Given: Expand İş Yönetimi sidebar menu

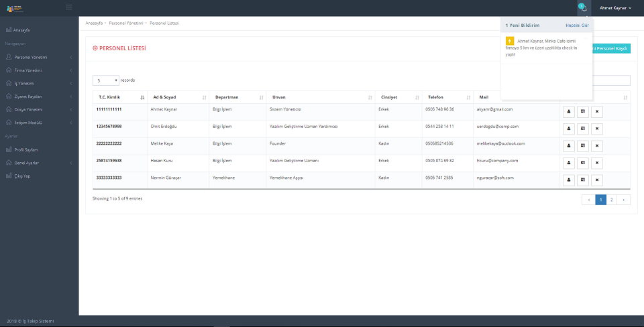Looking at the screenshot, I should coord(39,83).
